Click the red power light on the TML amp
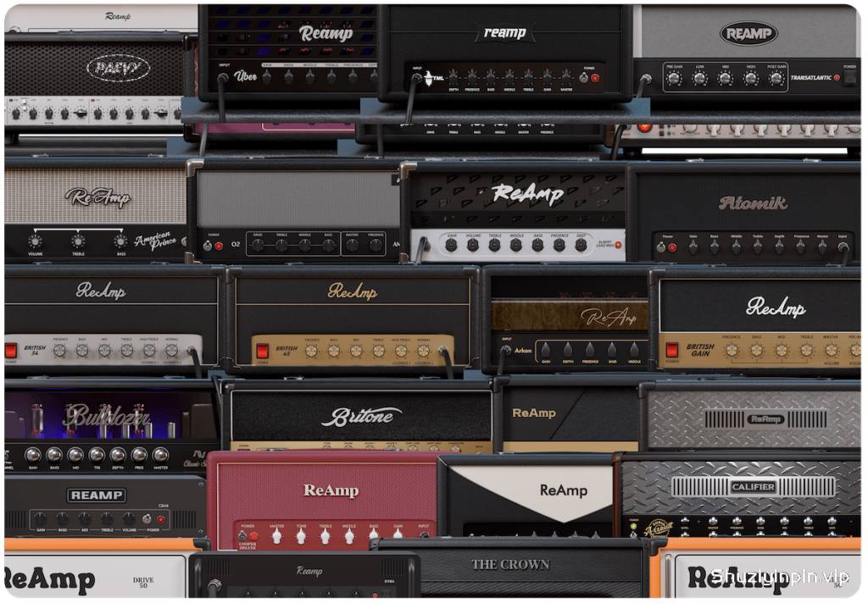 coord(595,78)
